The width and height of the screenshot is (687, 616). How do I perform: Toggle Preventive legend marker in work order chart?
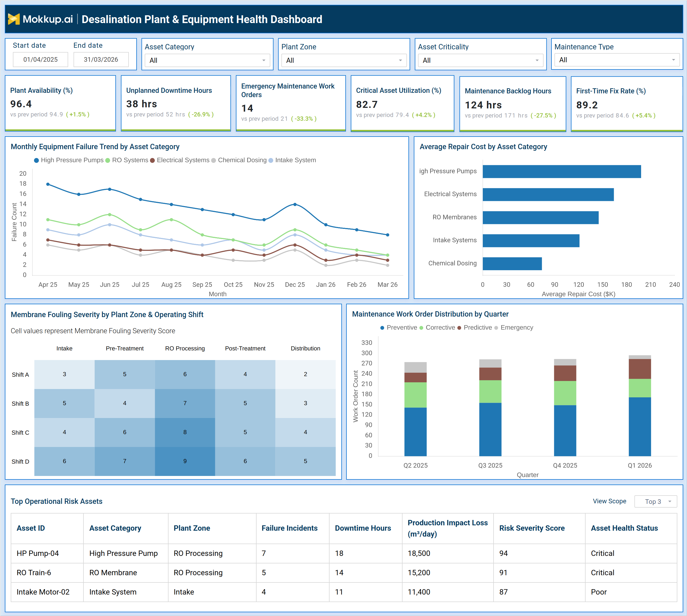382,328
